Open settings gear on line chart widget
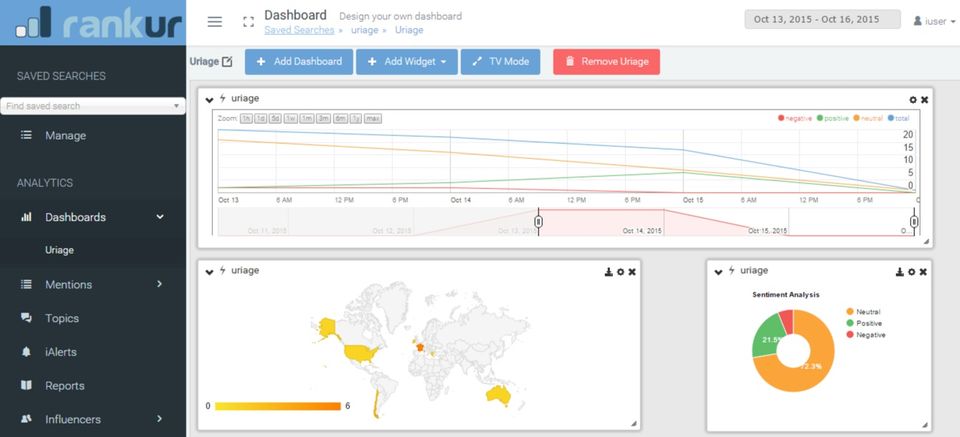Image resolution: width=960 pixels, height=437 pixels. tap(913, 100)
